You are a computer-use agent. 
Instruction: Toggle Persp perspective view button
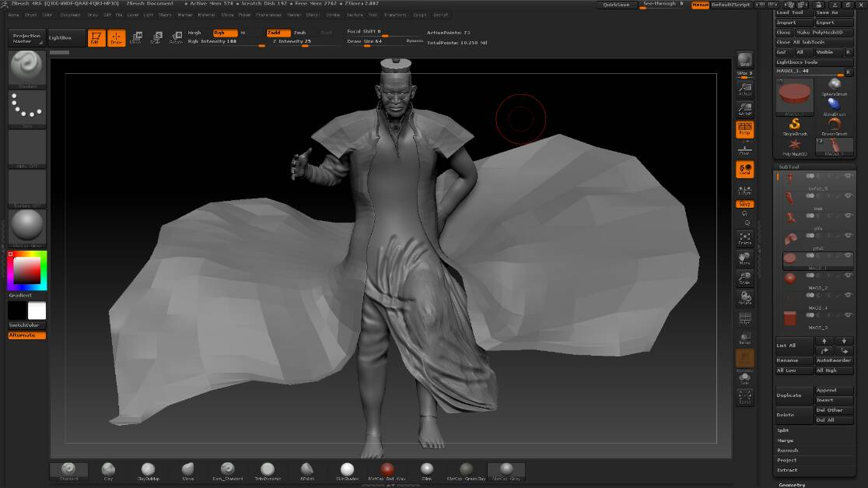click(x=744, y=128)
